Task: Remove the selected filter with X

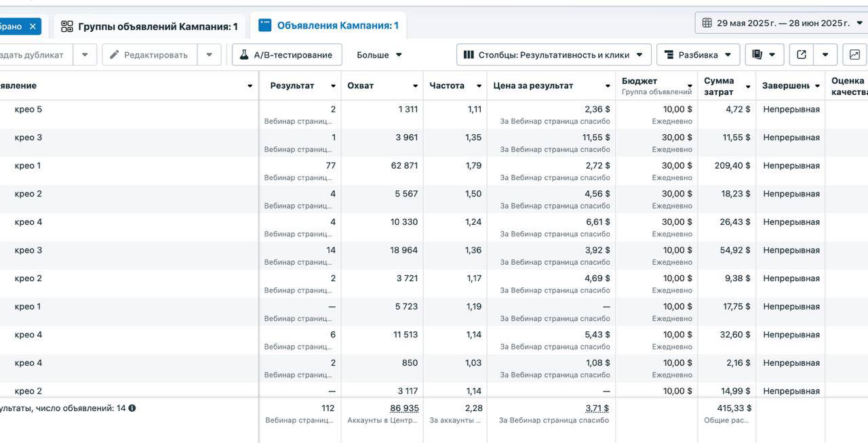Action: [x=33, y=26]
